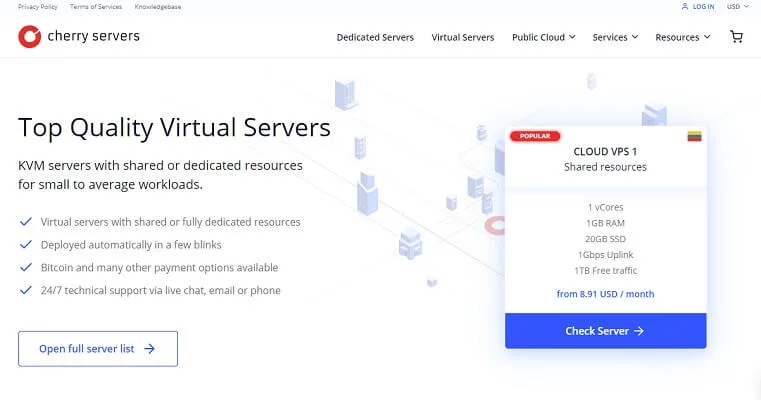Click the Shared resources subtitle
The image size is (761, 400).
(605, 167)
